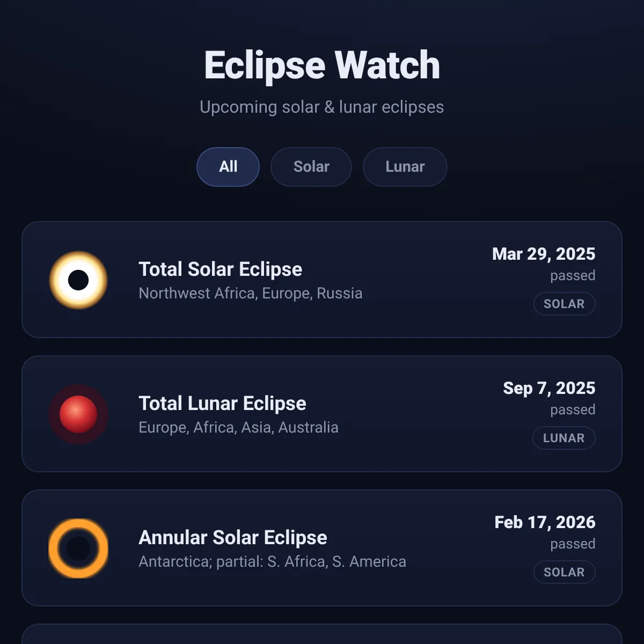Click Northwest Africa, Europe, Russia region text
Screen dimensions: 644x644
pyautogui.click(x=251, y=294)
